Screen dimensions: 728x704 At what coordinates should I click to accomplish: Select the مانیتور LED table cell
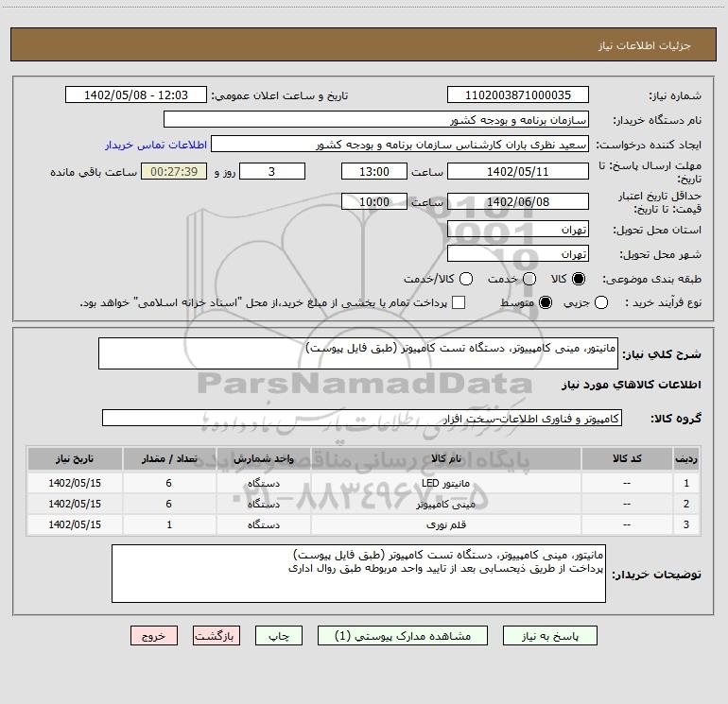tap(445, 483)
